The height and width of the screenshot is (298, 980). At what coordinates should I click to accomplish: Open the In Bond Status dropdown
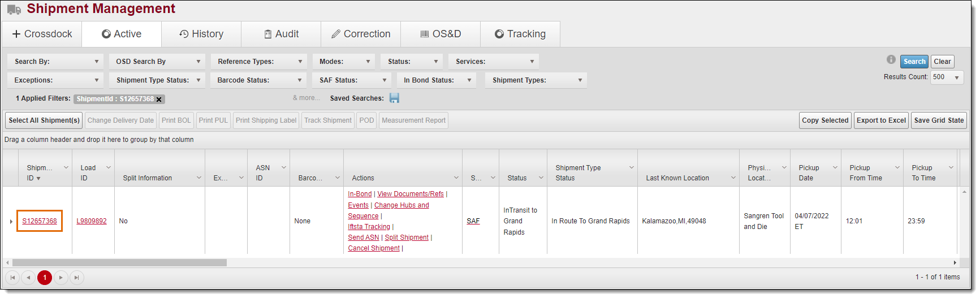(436, 80)
